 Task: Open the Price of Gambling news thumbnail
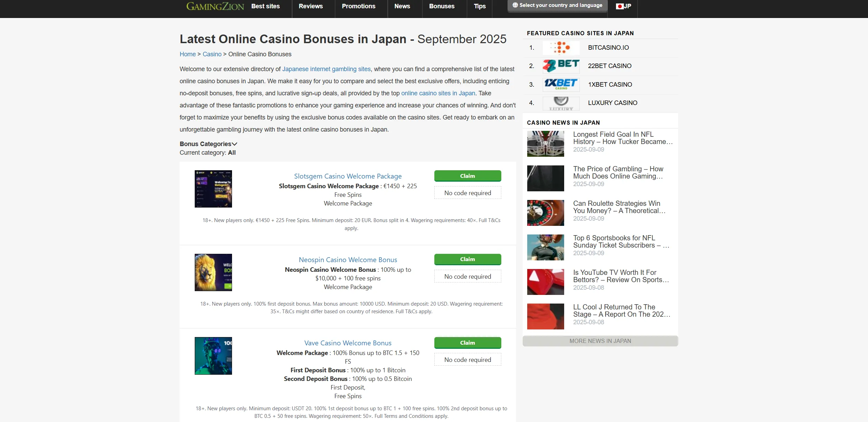pyautogui.click(x=546, y=178)
